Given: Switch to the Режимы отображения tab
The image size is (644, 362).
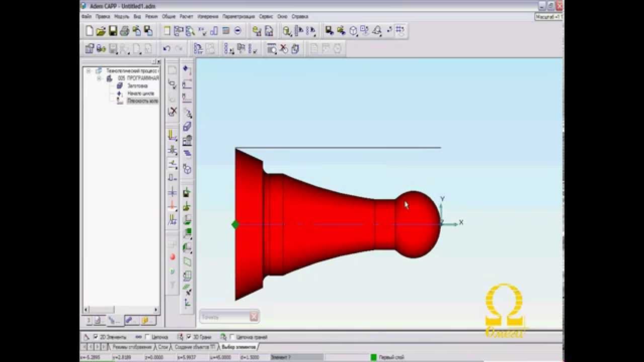Looking at the screenshot, I should pyautogui.click(x=132, y=347).
